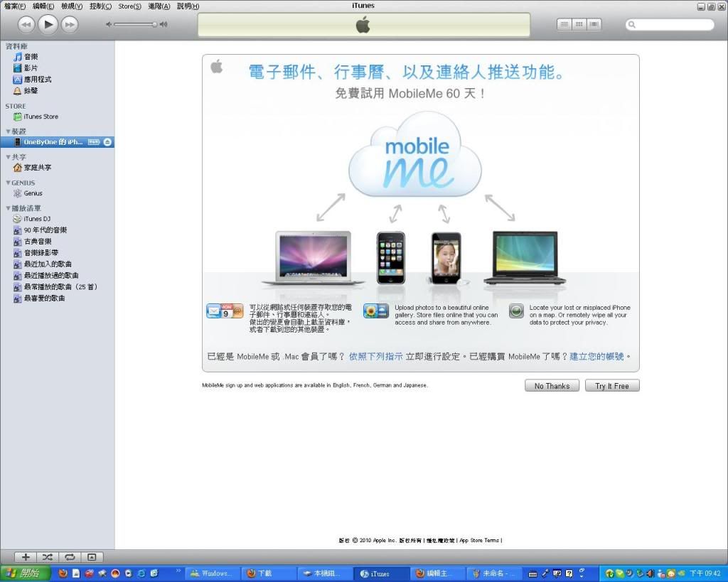Switch to list view

tap(564, 24)
